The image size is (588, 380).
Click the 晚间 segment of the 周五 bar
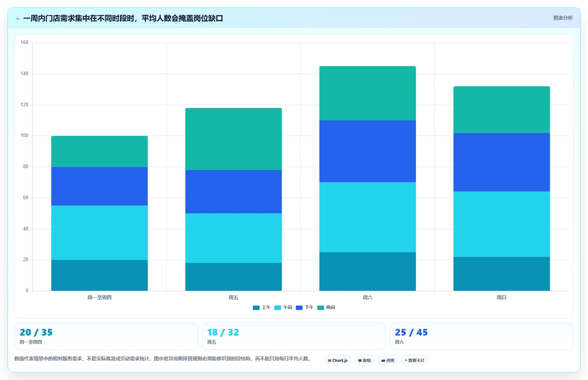(234, 139)
